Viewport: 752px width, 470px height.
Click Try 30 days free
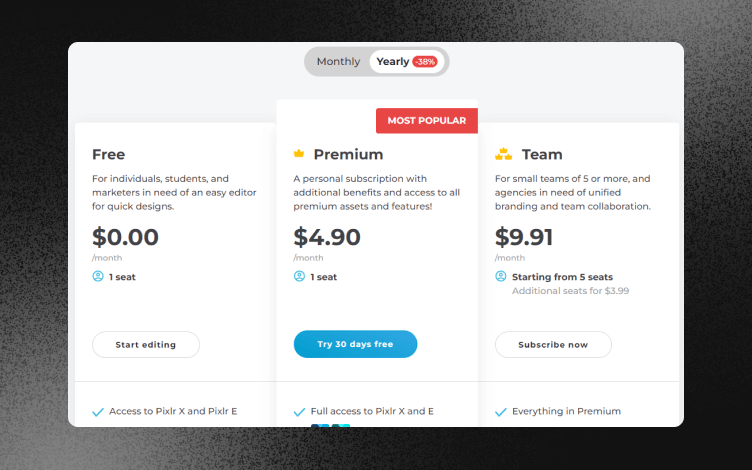pyautogui.click(x=355, y=344)
